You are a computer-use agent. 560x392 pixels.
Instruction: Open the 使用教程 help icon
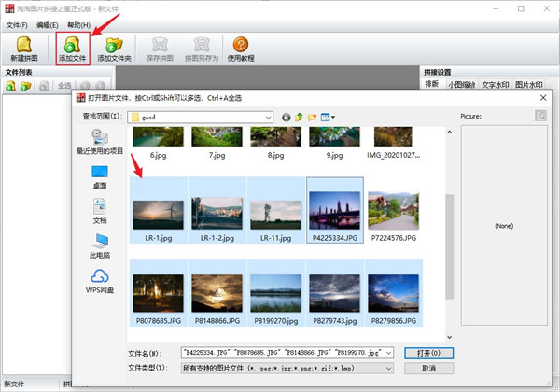(241, 49)
